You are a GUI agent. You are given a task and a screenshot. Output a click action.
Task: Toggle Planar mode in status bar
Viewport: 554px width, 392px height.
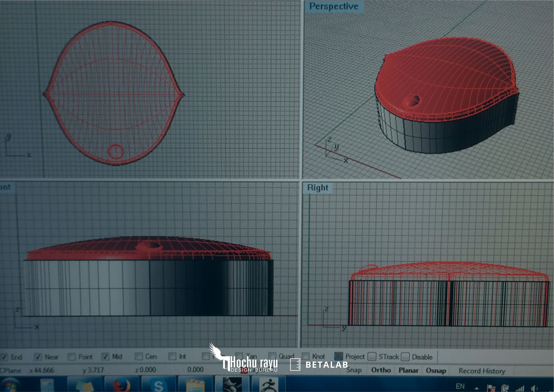[408, 370]
